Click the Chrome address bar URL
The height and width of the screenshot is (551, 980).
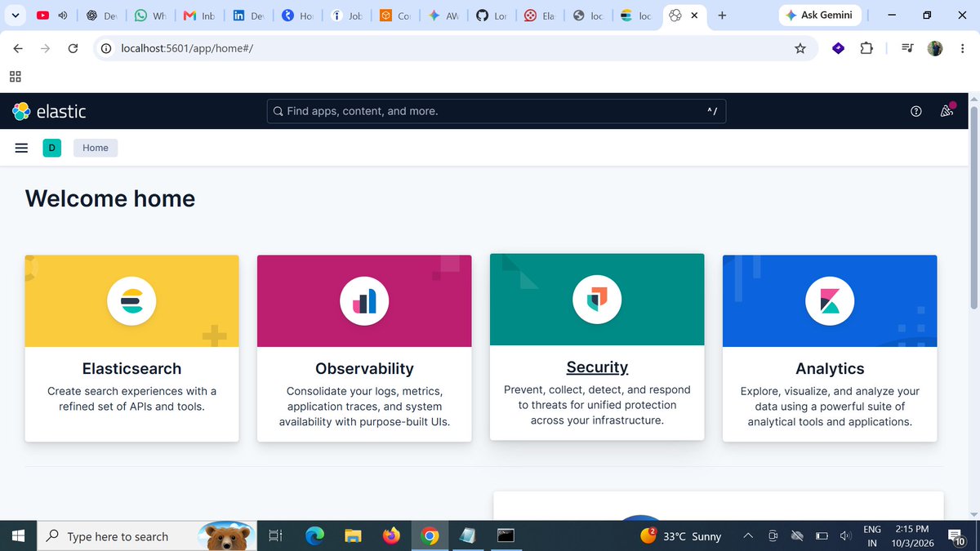coord(187,49)
